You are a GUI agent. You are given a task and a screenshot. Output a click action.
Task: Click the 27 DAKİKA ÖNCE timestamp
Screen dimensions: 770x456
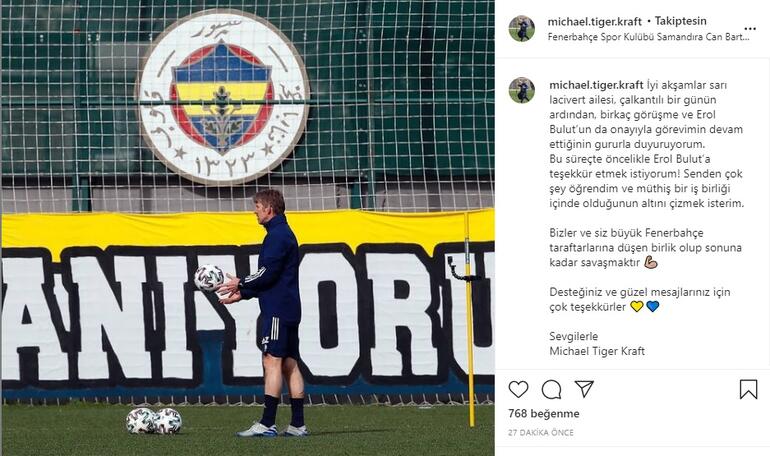541,433
